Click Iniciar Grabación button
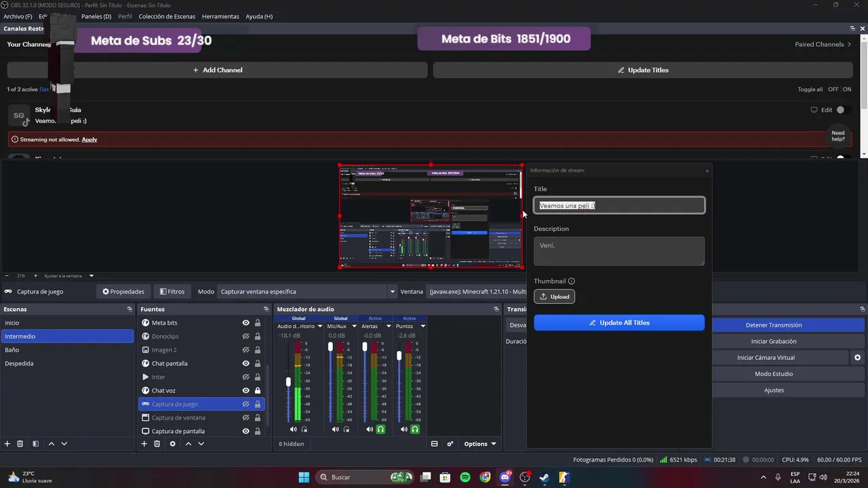This screenshot has height=488, width=868. (774, 342)
